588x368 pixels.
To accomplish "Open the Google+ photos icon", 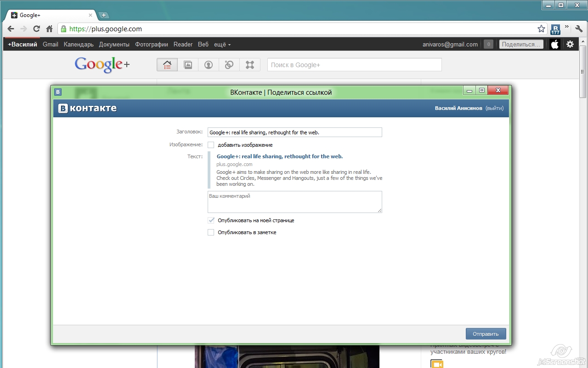I will click(x=188, y=65).
